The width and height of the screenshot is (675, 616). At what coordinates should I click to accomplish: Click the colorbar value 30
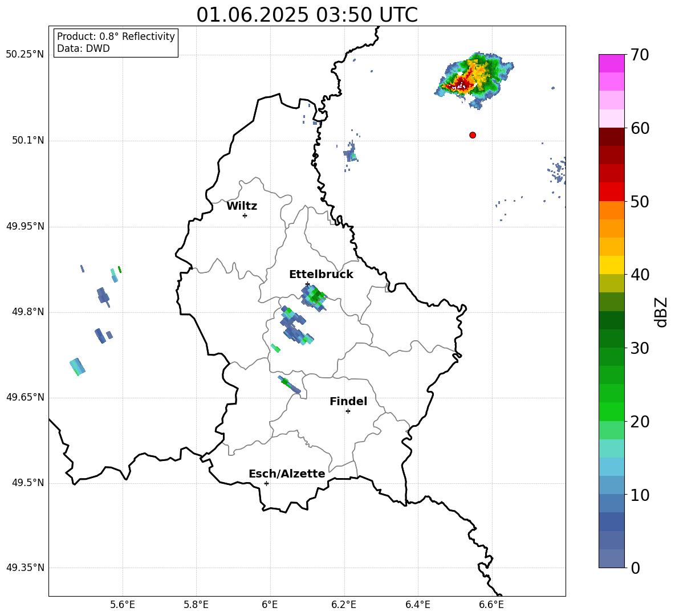[x=640, y=348]
